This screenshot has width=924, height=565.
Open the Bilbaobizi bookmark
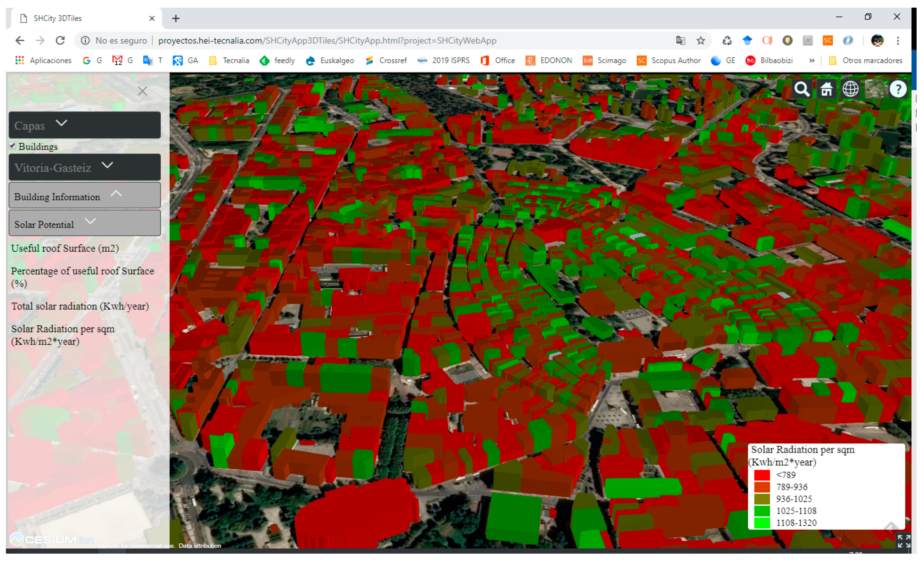(x=769, y=60)
